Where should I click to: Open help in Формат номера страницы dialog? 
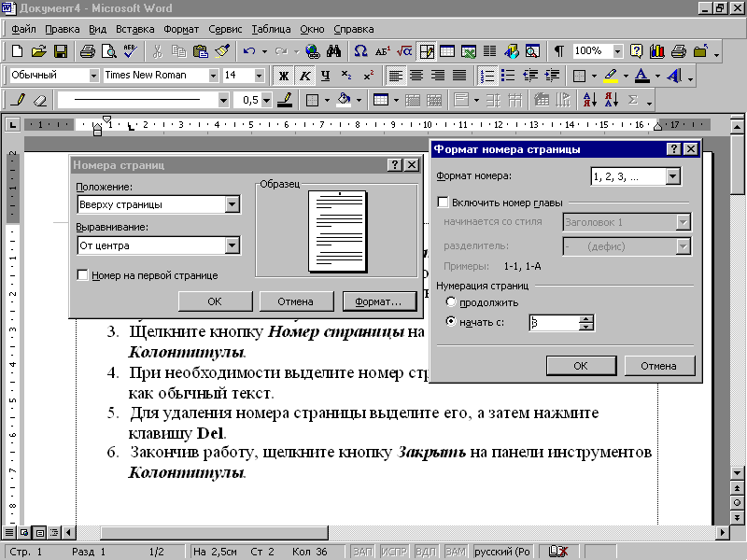tap(673, 149)
